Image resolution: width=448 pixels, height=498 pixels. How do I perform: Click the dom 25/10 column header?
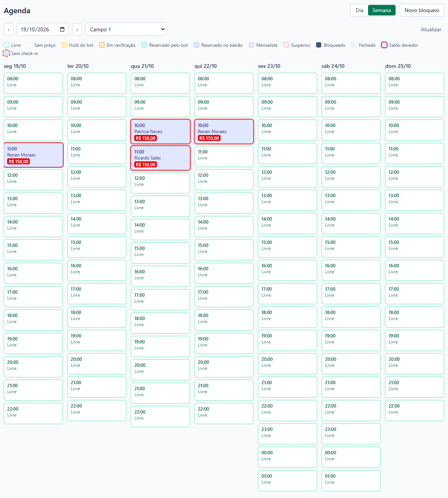tap(398, 66)
